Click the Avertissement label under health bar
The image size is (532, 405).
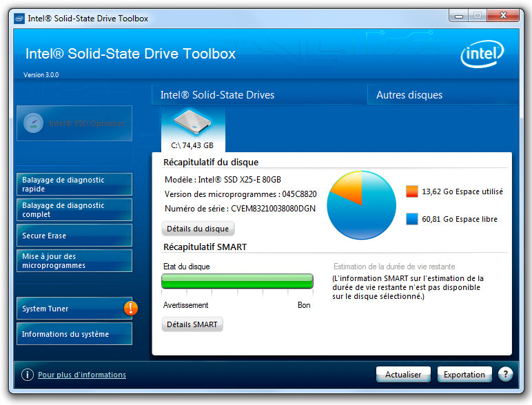pyautogui.click(x=185, y=305)
